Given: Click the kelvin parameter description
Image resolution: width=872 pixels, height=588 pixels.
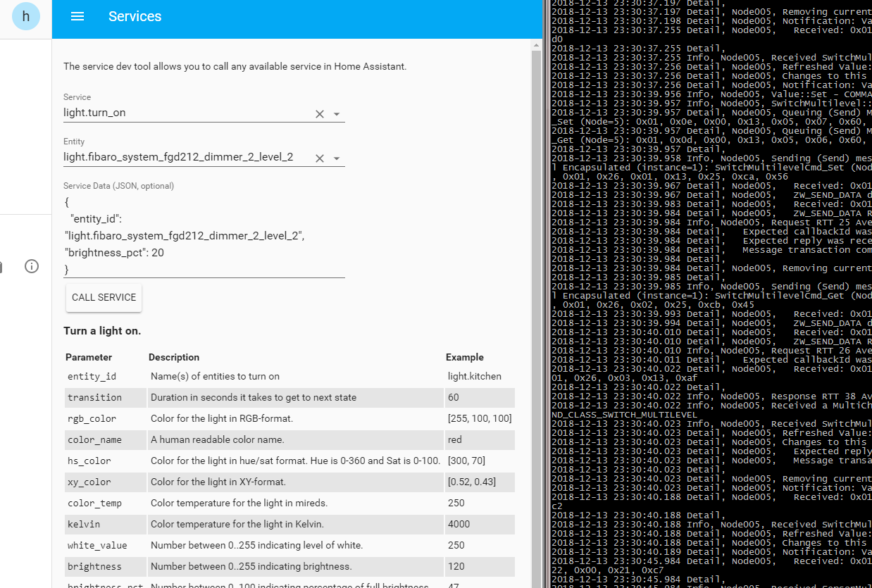Looking at the screenshot, I should point(237,524).
